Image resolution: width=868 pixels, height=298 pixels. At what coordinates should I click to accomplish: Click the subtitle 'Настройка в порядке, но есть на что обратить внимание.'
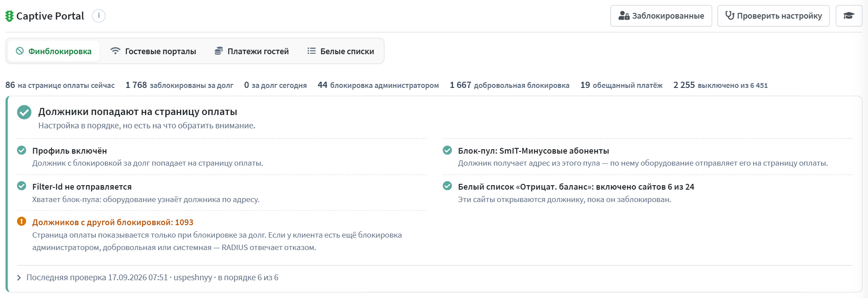coord(147,126)
